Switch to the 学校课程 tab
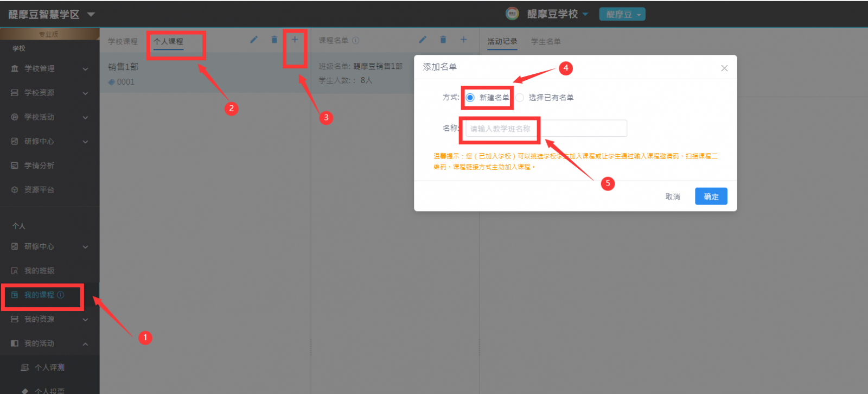Viewport: 868px width, 394px height. tap(123, 41)
